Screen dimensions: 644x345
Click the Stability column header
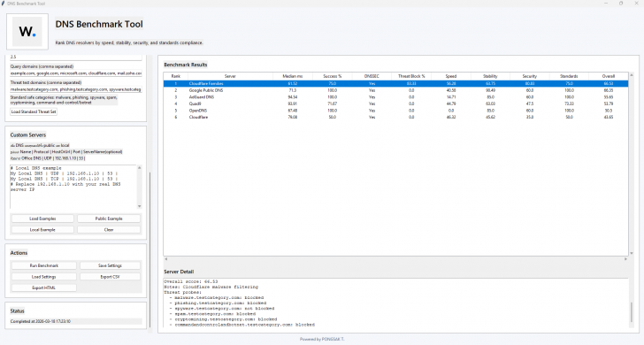[x=490, y=76]
